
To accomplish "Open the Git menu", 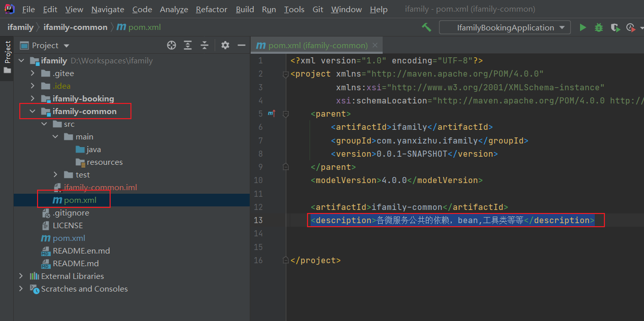I will point(318,10).
